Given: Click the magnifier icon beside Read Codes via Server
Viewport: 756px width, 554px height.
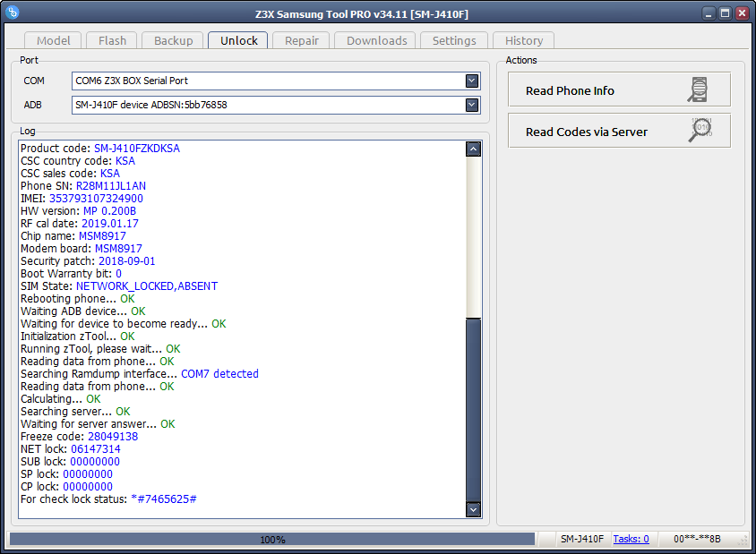Looking at the screenshot, I should pos(700,130).
